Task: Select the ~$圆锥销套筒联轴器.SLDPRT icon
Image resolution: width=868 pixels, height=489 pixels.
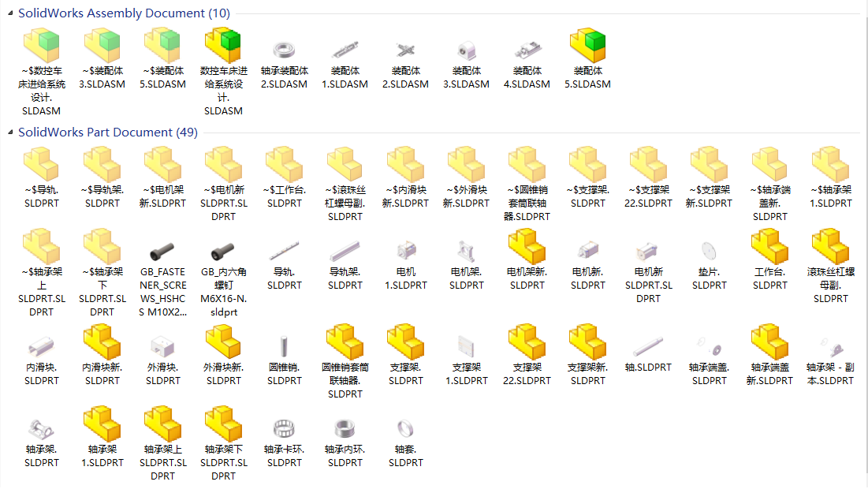Action: (x=527, y=164)
